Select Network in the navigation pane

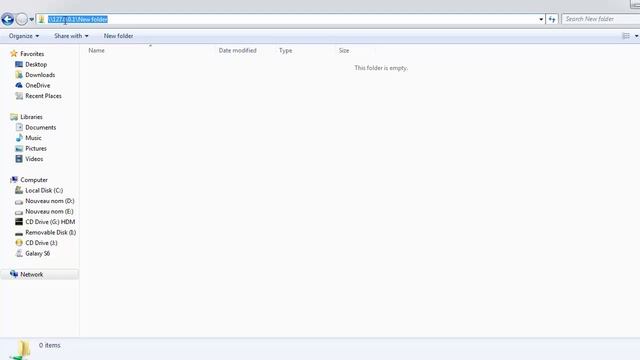[x=31, y=274]
